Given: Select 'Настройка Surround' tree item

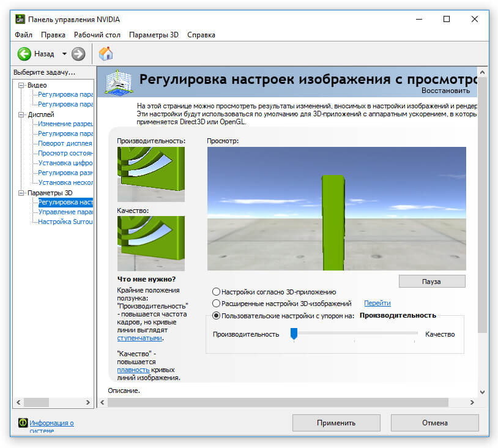Looking at the screenshot, I should click(65, 222).
